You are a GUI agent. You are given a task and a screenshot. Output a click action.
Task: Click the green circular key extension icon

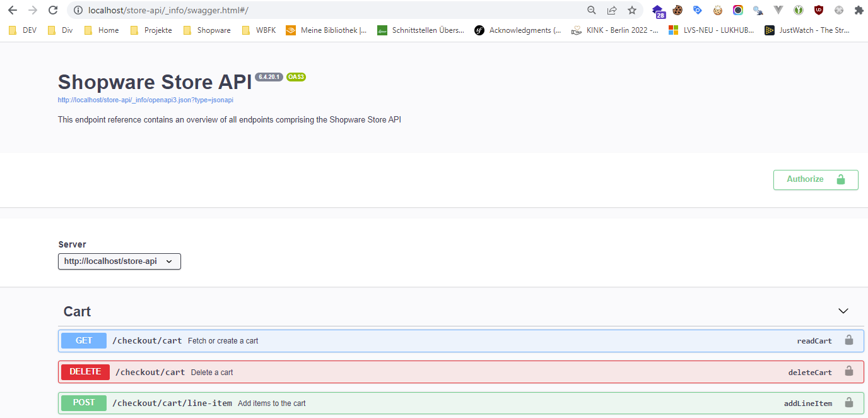coord(799,10)
